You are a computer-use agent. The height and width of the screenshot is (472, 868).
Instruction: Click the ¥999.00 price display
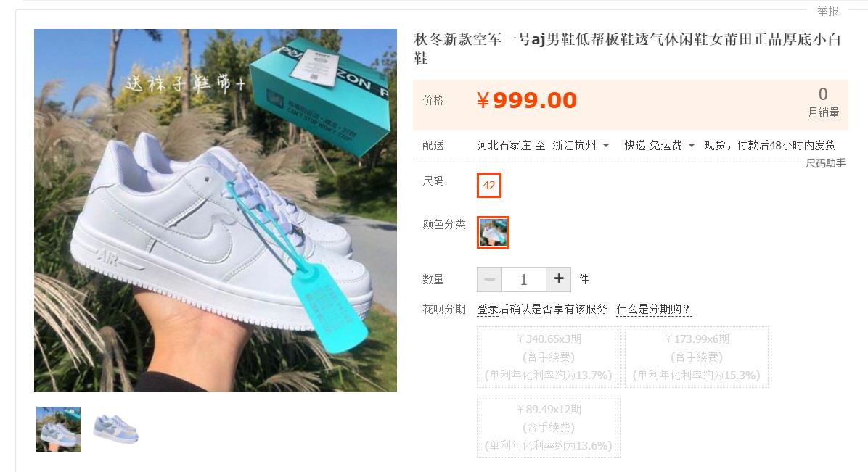tap(526, 100)
